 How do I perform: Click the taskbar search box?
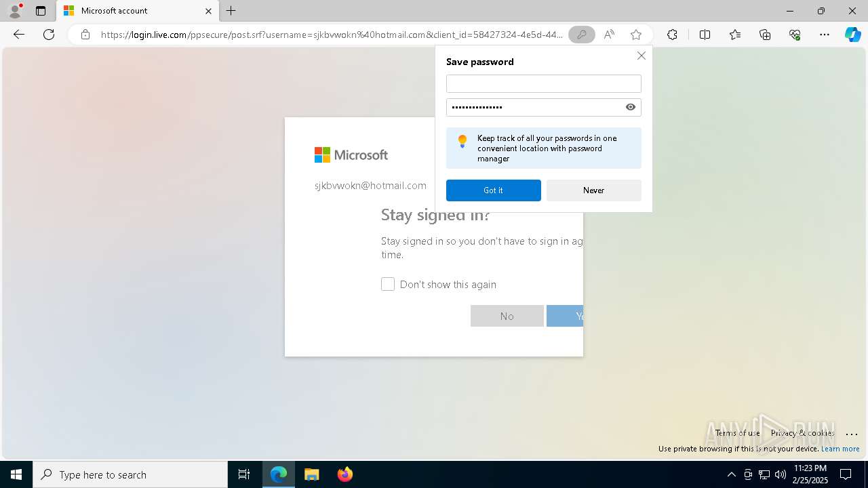(130, 474)
